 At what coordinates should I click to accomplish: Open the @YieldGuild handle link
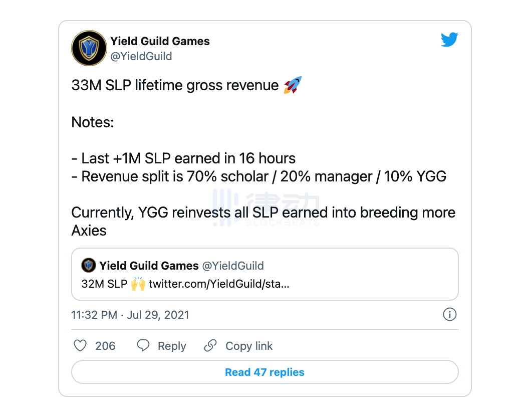click(x=141, y=56)
